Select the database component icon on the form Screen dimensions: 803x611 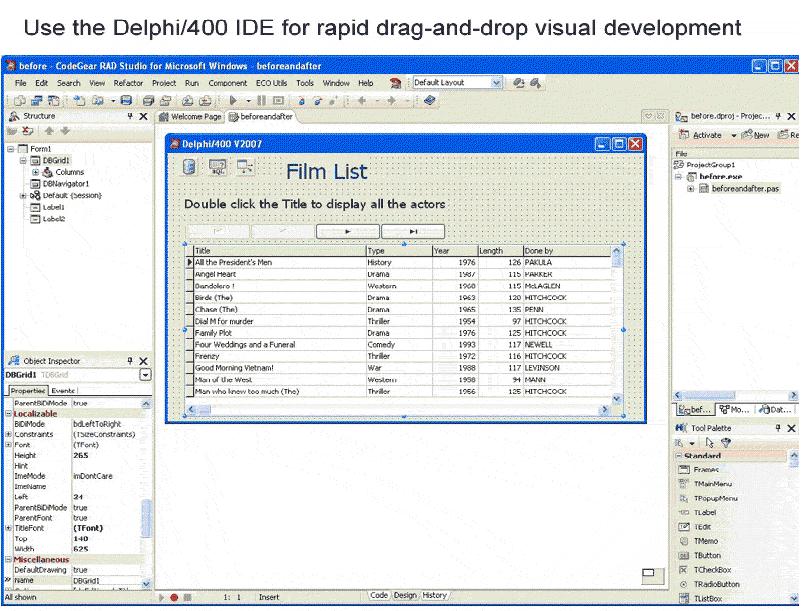(x=189, y=166)
